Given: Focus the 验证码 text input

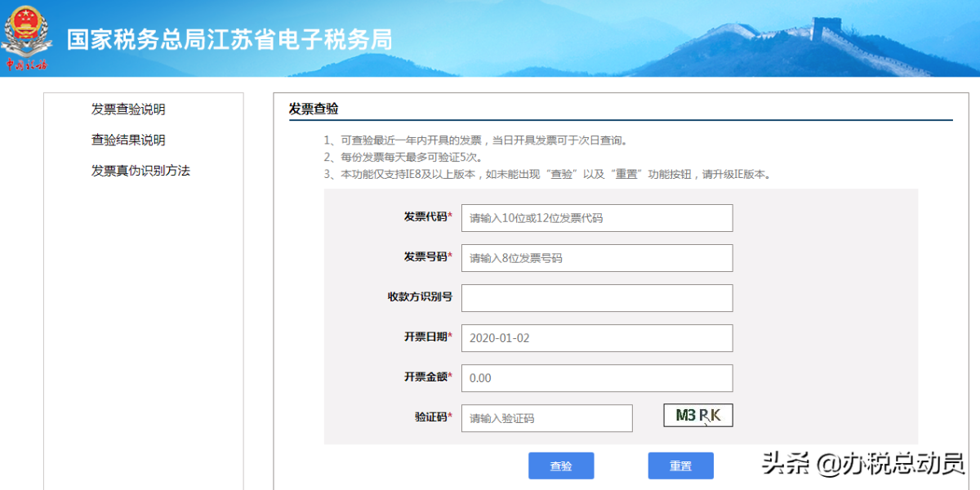Looking at the screenshot, I should 546,418.
